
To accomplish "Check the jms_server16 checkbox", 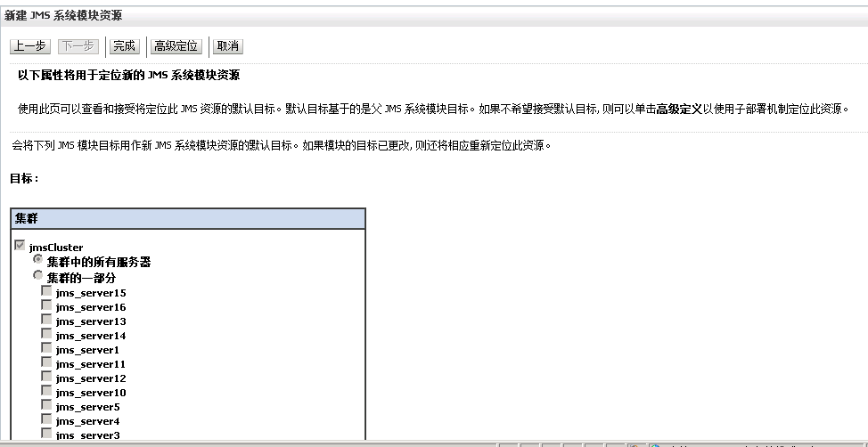I will point(46,305).
